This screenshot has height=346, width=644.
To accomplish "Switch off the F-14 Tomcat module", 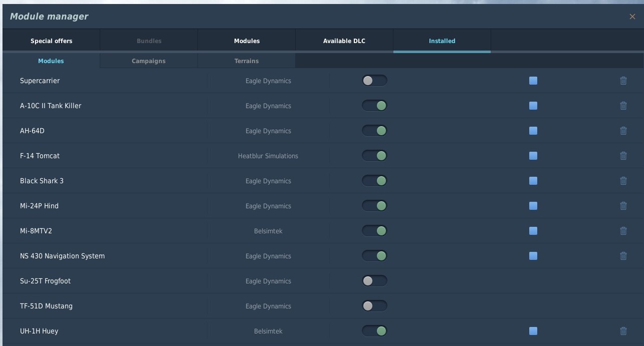I will (x=374, y=156).
